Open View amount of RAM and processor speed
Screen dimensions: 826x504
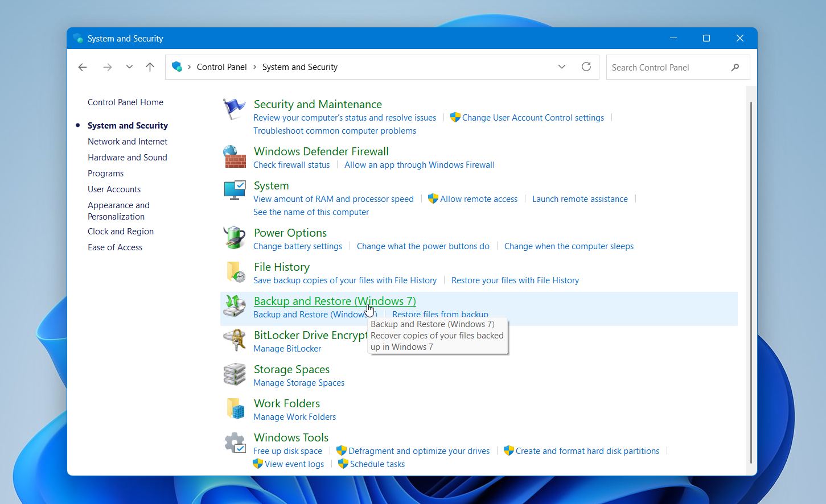[x=334, y=199]
